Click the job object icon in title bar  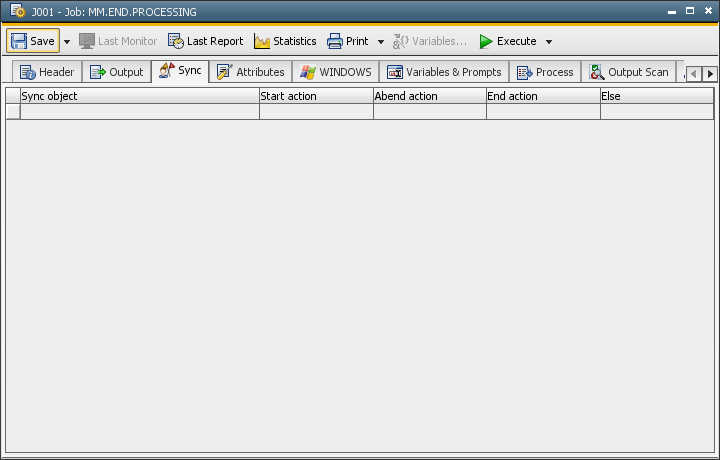pos(17,11)
